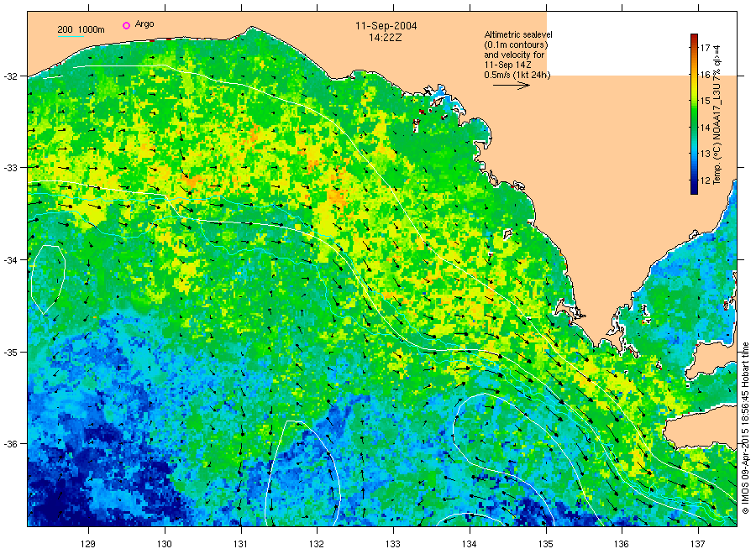Click the '15' temperature scale value

tap(705, 102)
